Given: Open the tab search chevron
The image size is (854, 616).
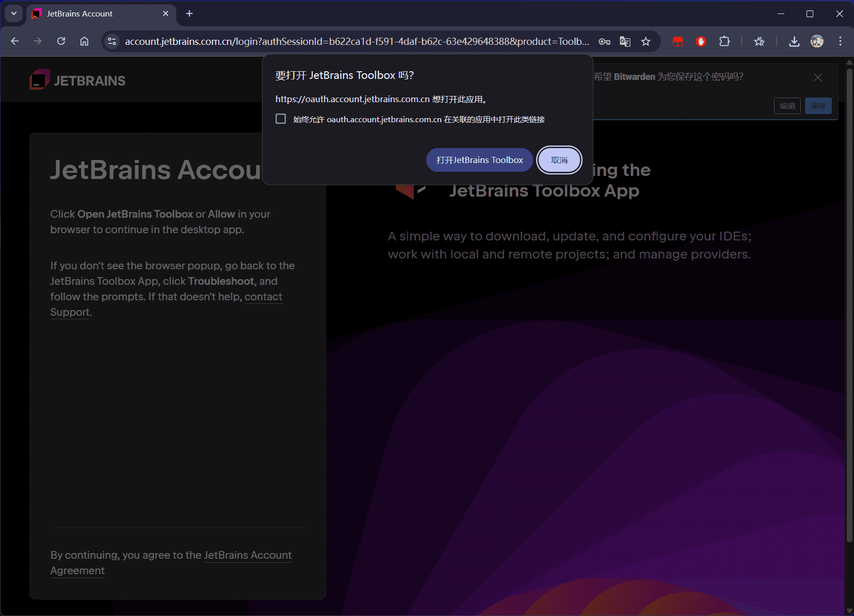Looking at the screenshot, I should (13, 13).
